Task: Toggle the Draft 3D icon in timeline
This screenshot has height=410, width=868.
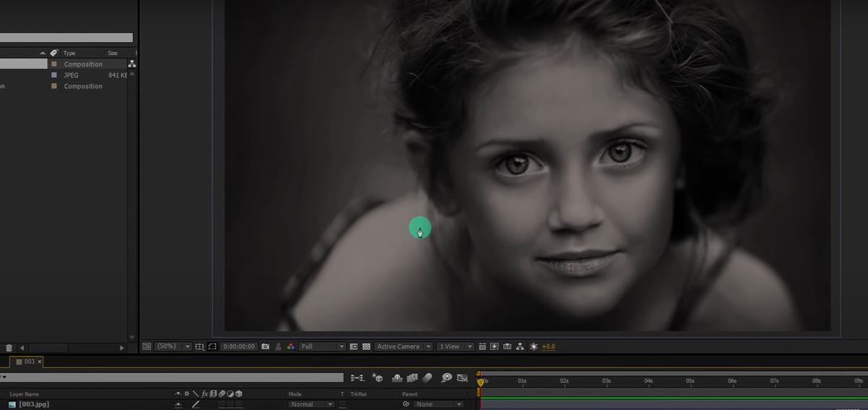Action: point(377,377)
